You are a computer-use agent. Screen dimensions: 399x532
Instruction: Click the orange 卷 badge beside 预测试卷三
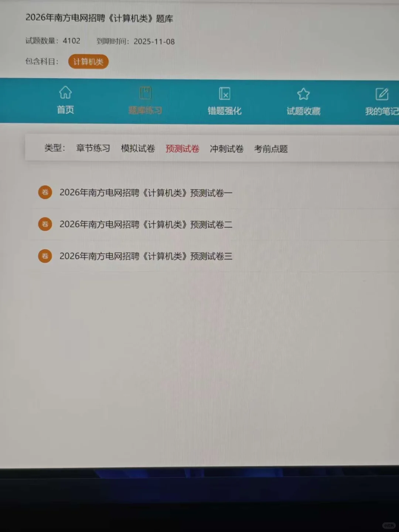(45, 256)
